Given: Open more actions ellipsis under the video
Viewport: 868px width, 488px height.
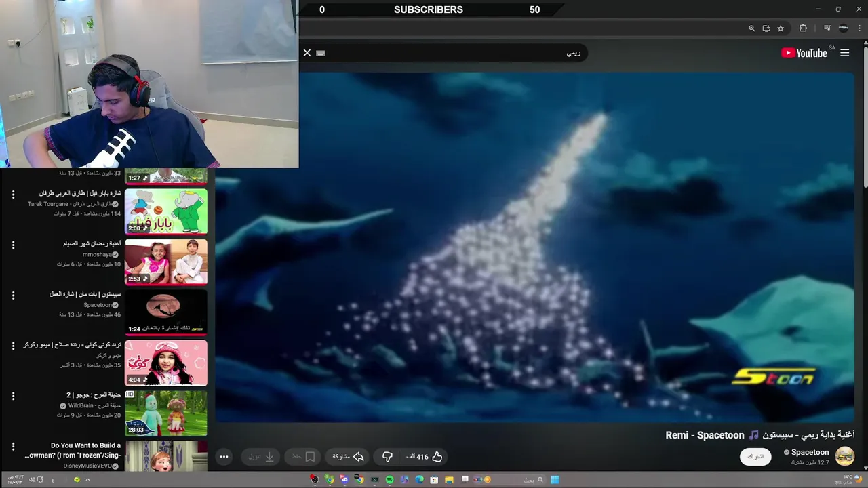Looking at the screenshot, I should (x=224, y=457).
